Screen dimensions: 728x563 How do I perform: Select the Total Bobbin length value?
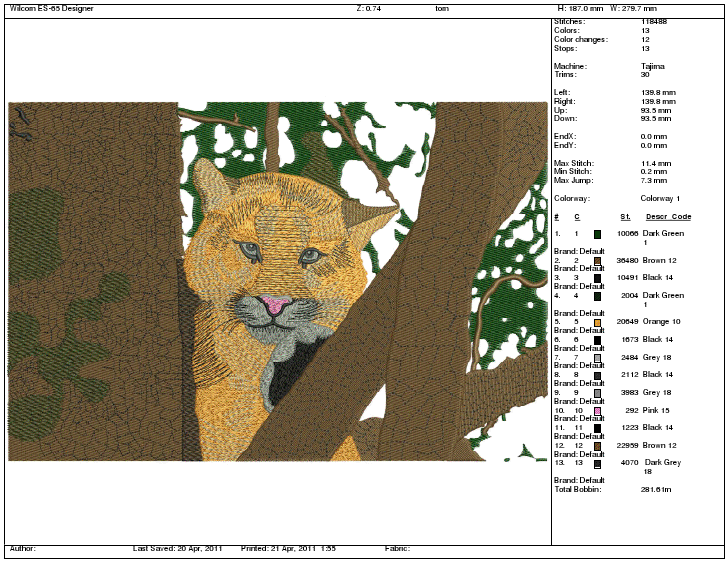click(x=655, y=490)
